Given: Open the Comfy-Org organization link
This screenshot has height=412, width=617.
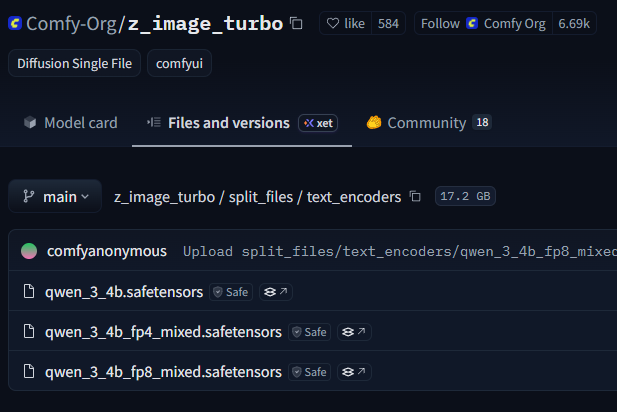Looking at the screenshot, I should pyautogui.click(x=72, y=24).
